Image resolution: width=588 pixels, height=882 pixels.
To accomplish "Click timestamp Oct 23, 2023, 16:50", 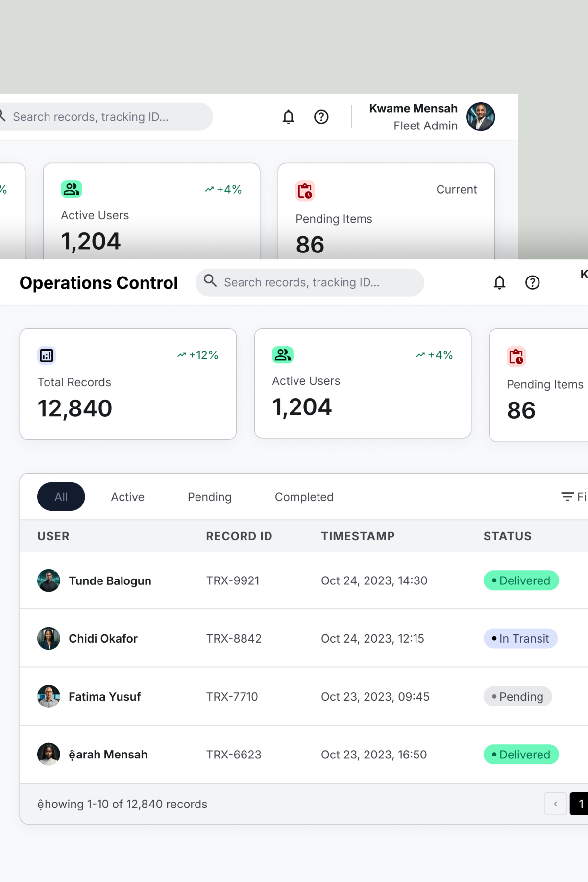I will (374, 754).
